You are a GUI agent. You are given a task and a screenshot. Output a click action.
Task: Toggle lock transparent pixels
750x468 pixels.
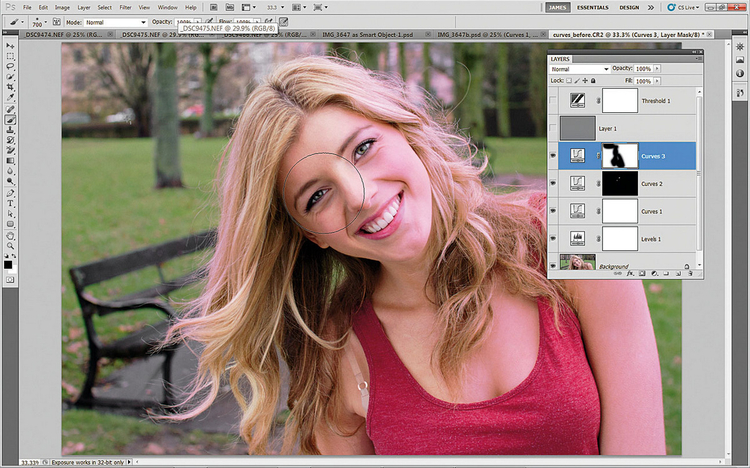click(x=569, y=81)
